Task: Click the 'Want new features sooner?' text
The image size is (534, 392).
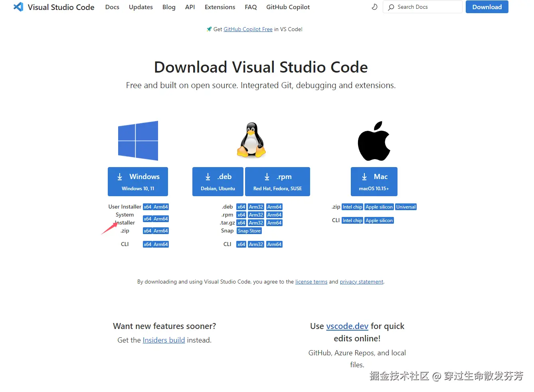Action: (164, 326)
